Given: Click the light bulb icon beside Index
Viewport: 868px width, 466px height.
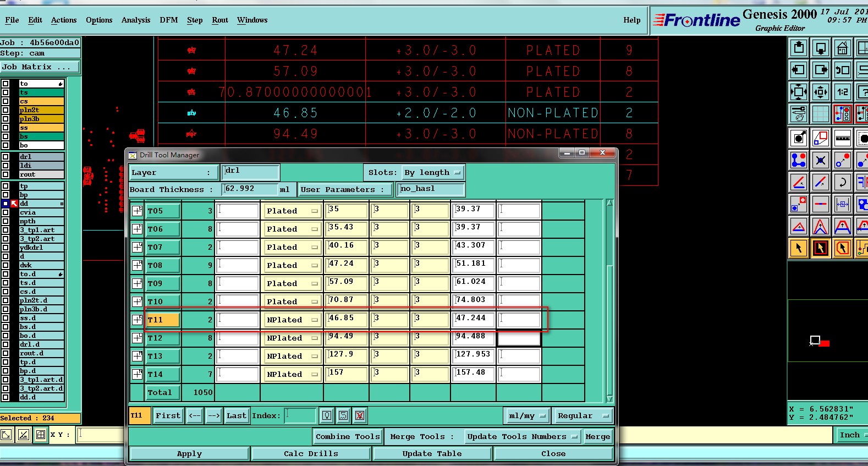Looking at the screenshot, I should 327,415.
